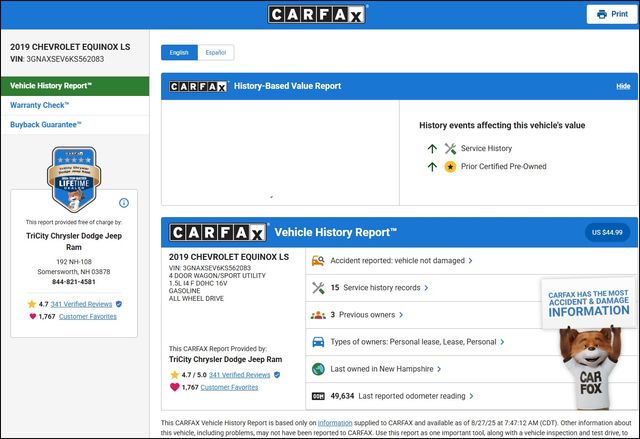This screenshot has width=640, height=439.
Task: Click the odometer icon beside 49,634
Action: [318, 396]
